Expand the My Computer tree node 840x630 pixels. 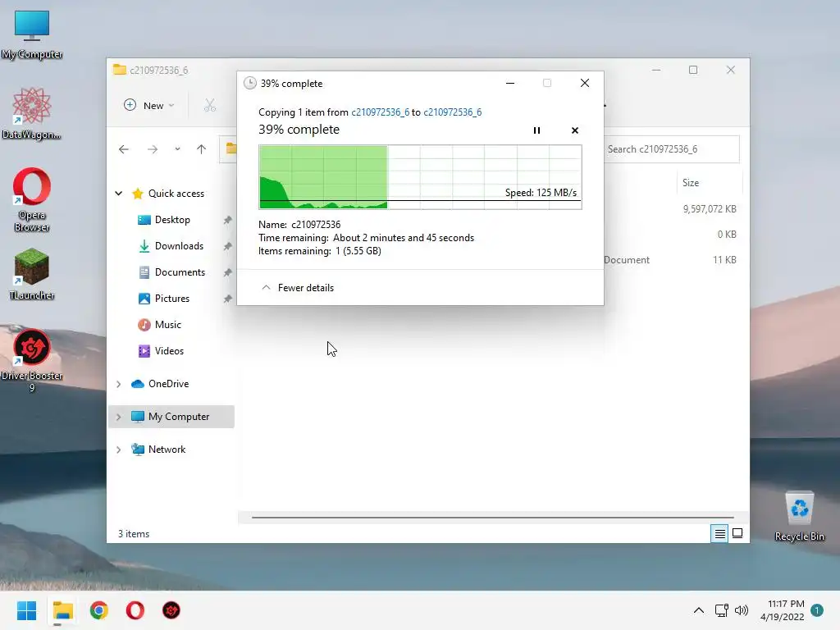coord(119,417)
